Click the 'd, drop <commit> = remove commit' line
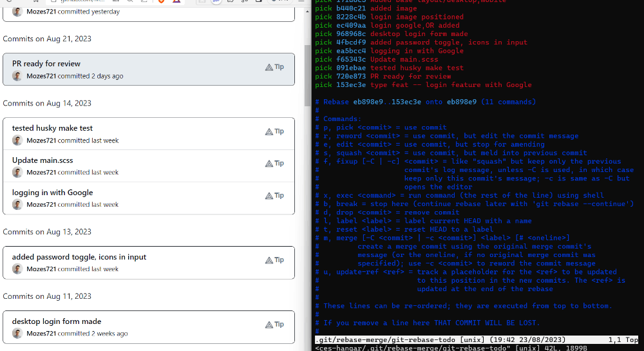The width and height of the screenshot is (644, 351). pos(387,213)
